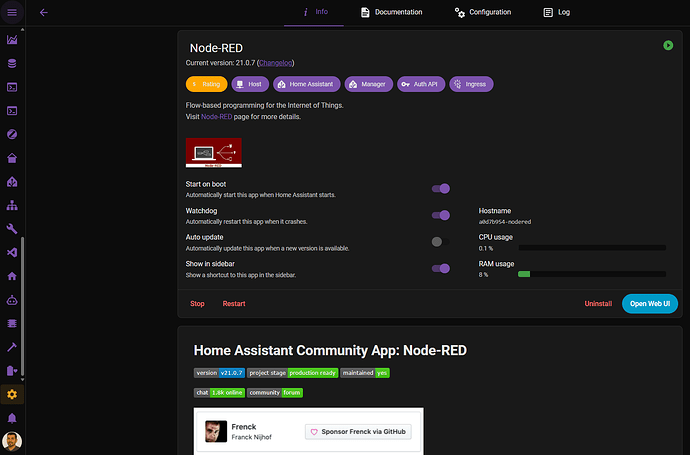This screenshot has height=455, width=690.
Task: Click the Home Assistant capability chip
Action: coord(307,84)
